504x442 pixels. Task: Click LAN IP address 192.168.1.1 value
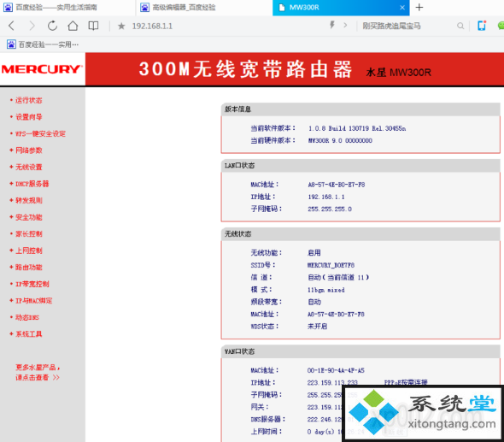coord(326,197)
